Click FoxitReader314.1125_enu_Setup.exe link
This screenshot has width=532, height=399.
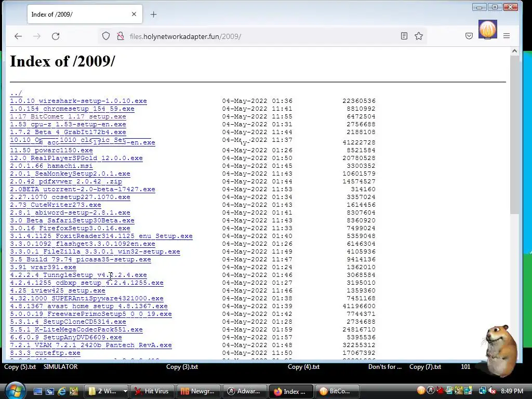tap(101, 236)
